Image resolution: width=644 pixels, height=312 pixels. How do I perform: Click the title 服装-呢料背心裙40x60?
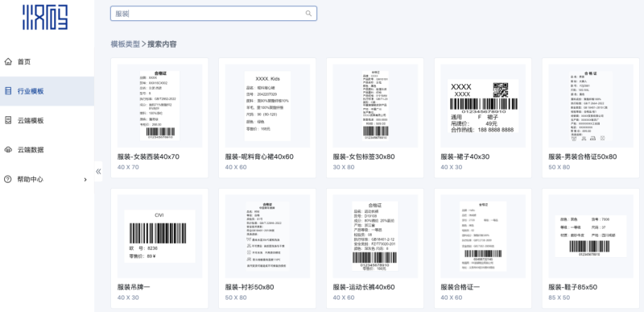(259, 156)
